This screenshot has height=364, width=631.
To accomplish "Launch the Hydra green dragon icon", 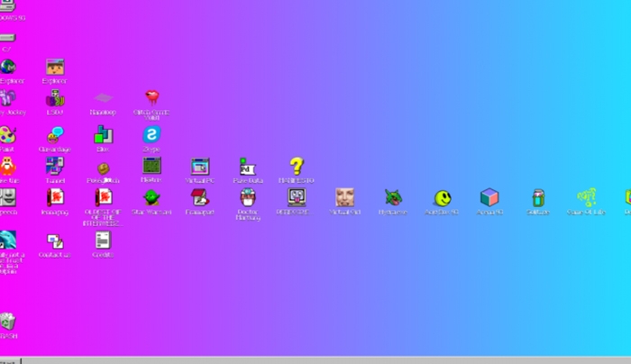I will (393, 197).
